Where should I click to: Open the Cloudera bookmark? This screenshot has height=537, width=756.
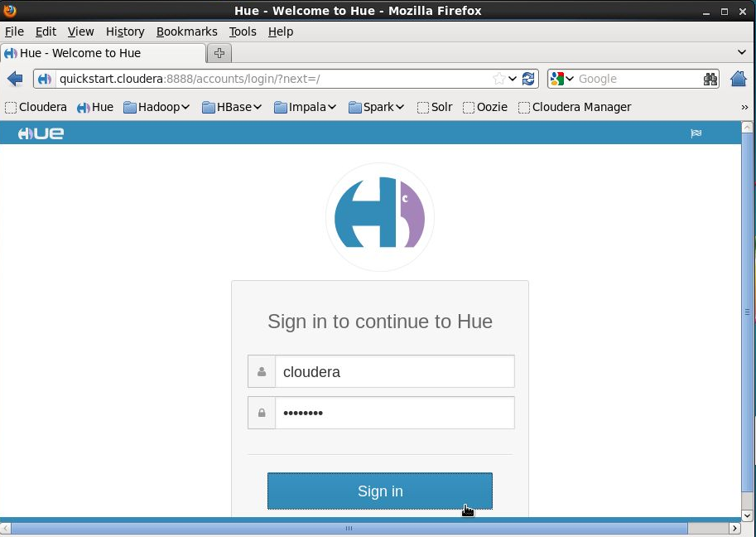click(36, 107)
